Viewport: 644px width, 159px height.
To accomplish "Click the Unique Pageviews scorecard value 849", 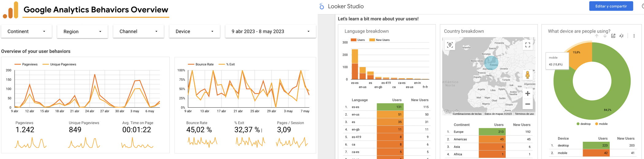I will 75,130.
